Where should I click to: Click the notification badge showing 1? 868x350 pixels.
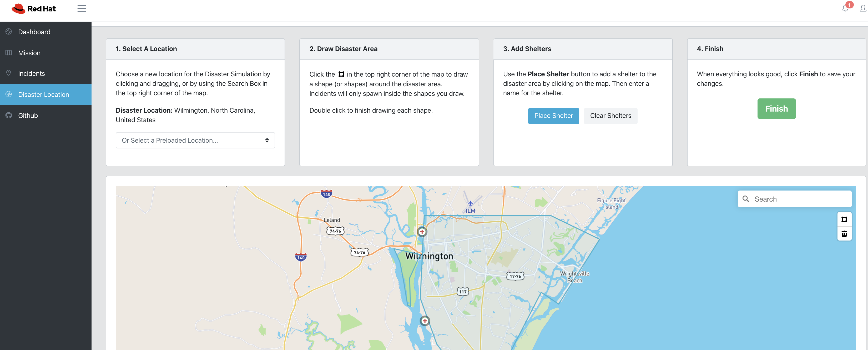pos(850,5)
